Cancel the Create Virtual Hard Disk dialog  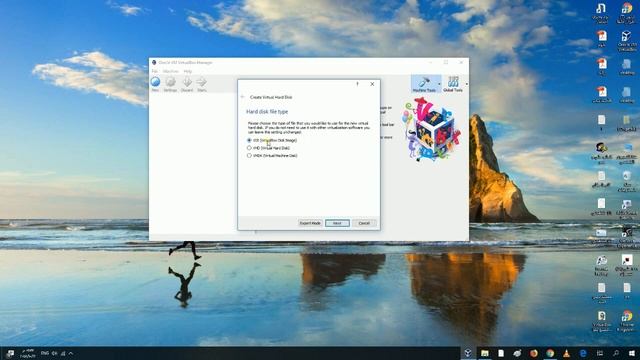(x=364, y=223)
